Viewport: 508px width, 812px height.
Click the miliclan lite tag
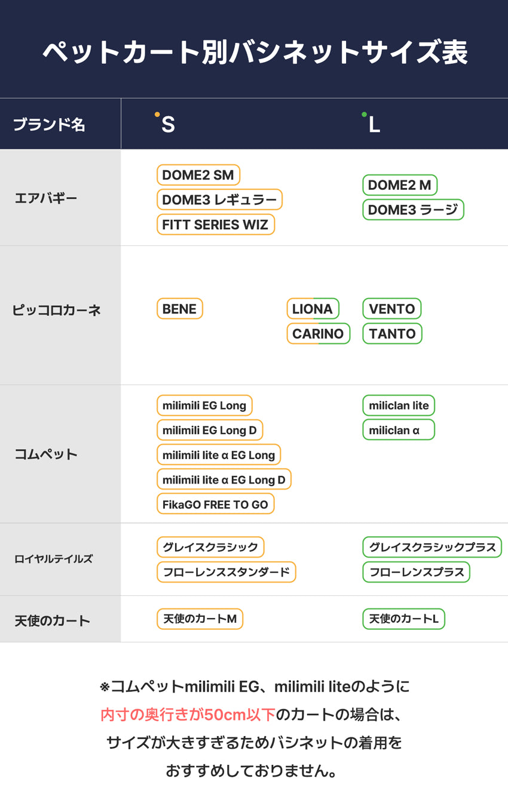coord(399,405)
